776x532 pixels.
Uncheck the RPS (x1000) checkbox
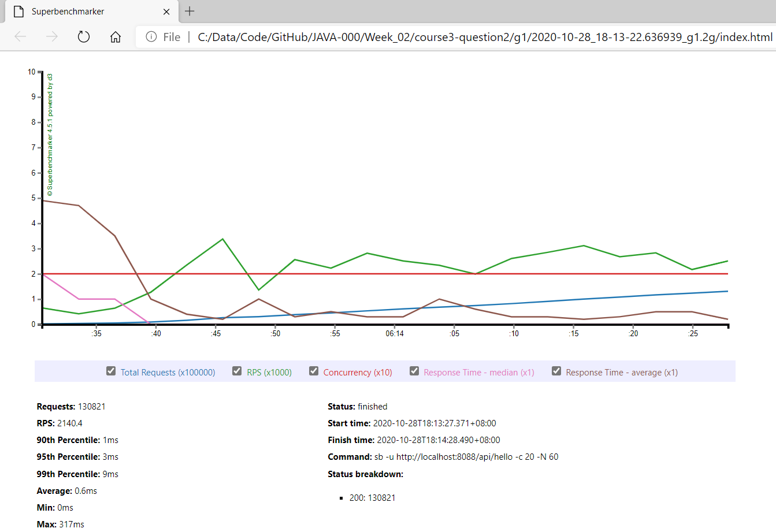tap(237, 371)
